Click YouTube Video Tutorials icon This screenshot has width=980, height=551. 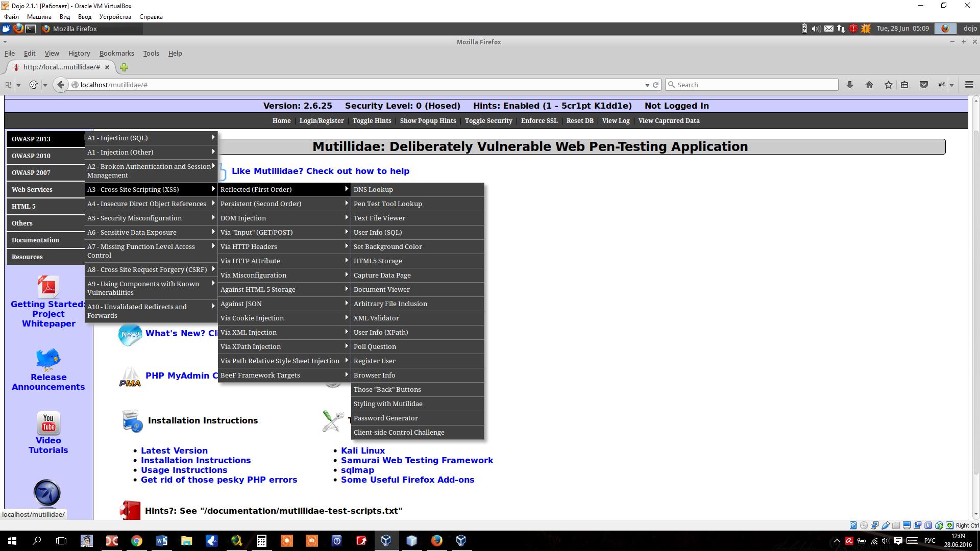(x=48, y=423)
